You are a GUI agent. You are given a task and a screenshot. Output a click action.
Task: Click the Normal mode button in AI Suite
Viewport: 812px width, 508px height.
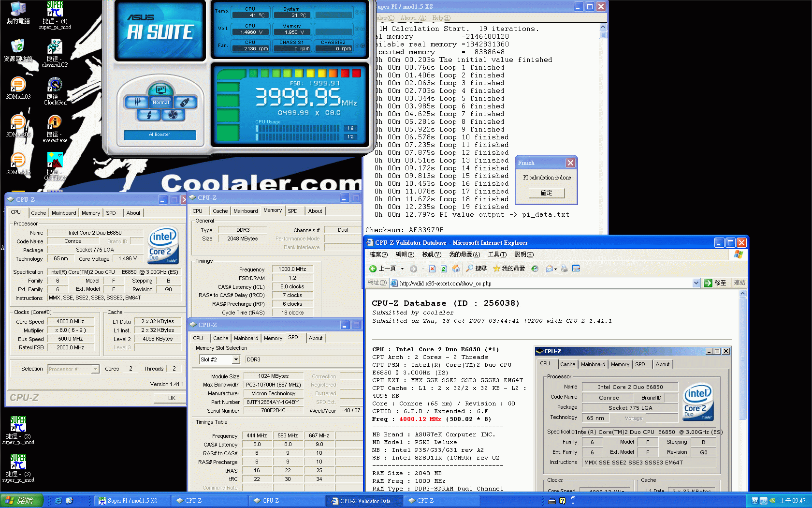[161, 102]
